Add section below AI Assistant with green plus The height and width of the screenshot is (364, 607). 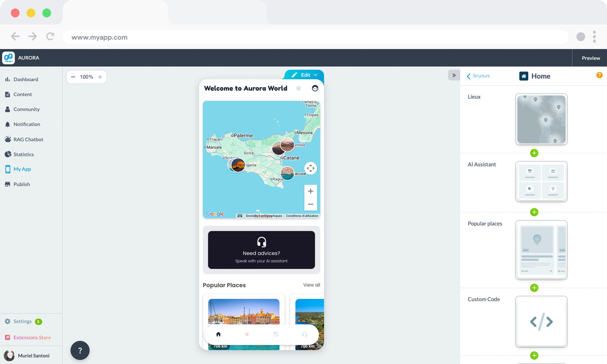(x=534, y=212)
